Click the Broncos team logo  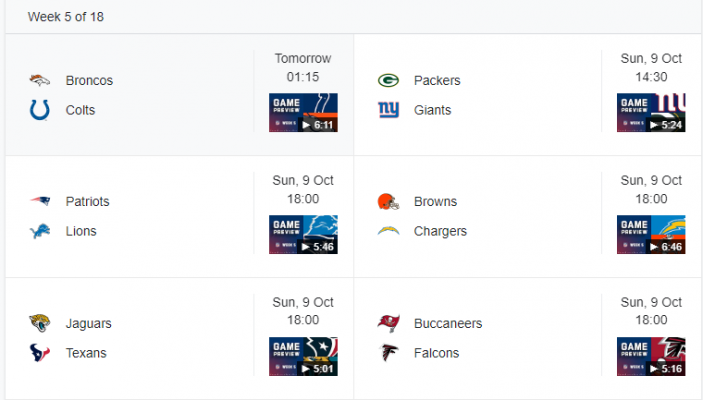point(39,80)
